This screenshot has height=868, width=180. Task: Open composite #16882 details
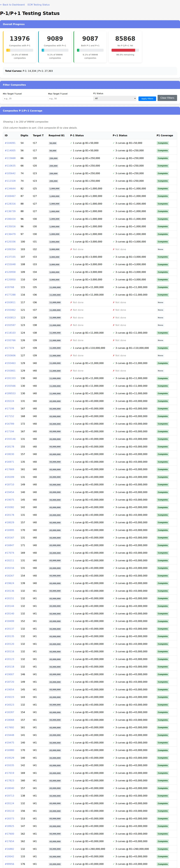tap(9, 849)
